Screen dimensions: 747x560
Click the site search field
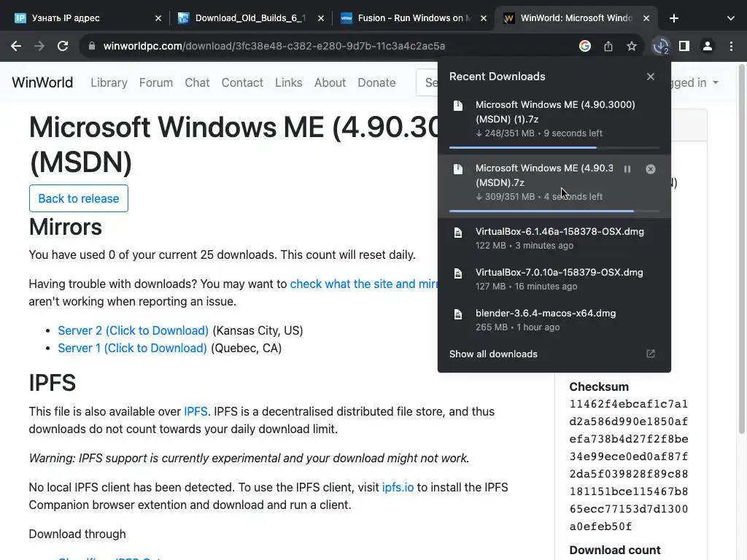tap(427, 82)
